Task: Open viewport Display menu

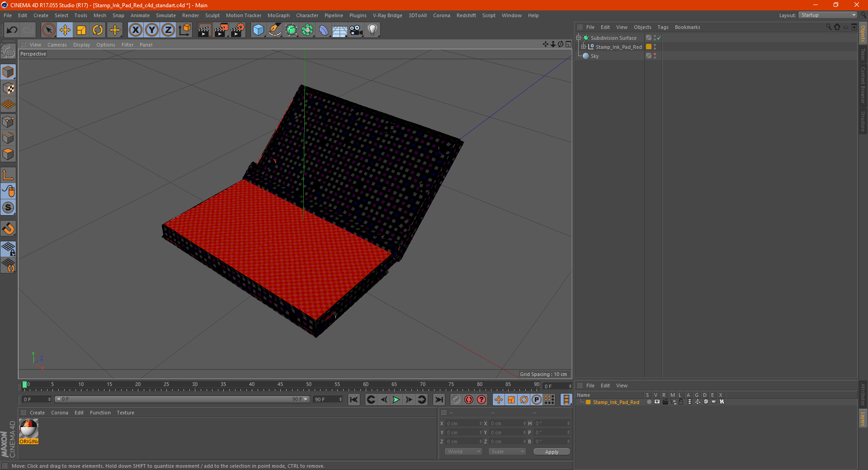Action: 81,45
